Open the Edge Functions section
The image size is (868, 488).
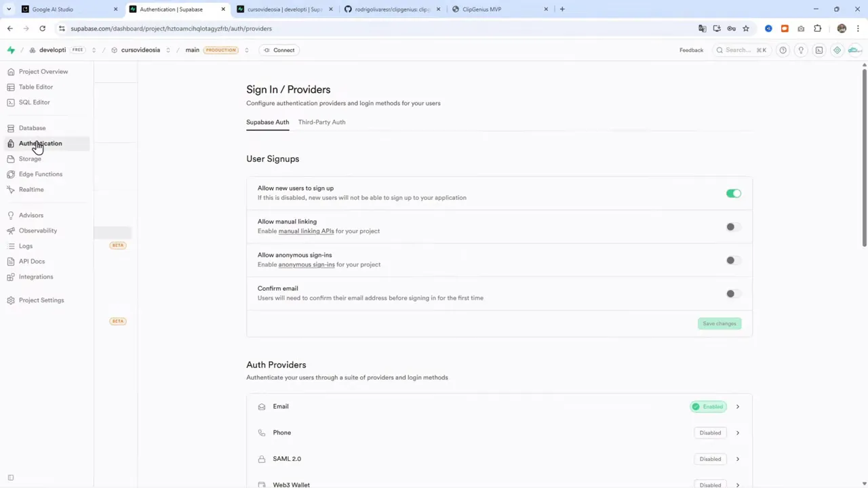coord(40,174)
